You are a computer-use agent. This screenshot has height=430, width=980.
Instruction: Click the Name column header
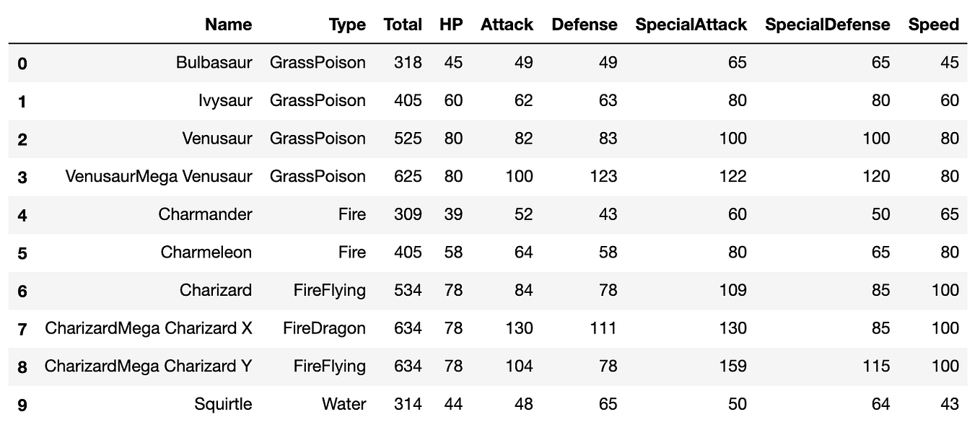[228, 25]
